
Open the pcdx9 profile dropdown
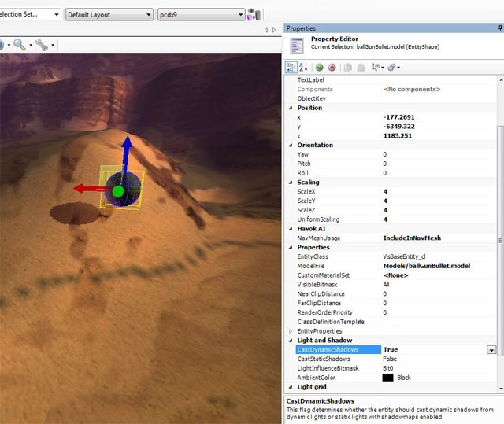point(240,15)
